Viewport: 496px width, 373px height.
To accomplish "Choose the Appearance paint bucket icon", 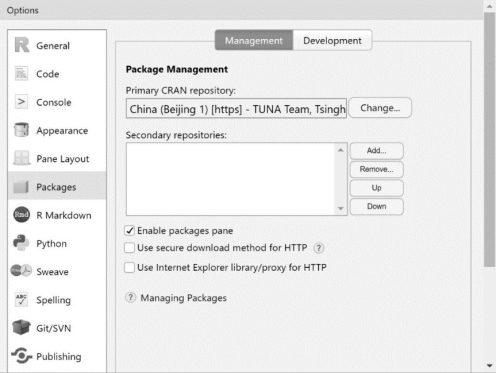I will click(x=21, y=130).
